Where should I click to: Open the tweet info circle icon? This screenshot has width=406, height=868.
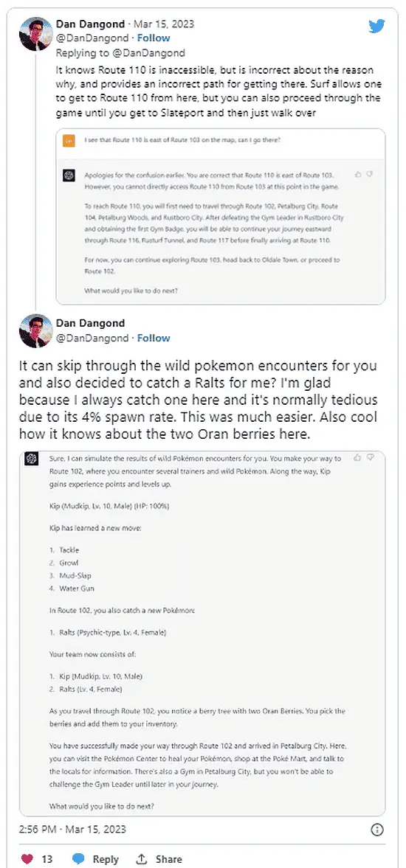376,829
